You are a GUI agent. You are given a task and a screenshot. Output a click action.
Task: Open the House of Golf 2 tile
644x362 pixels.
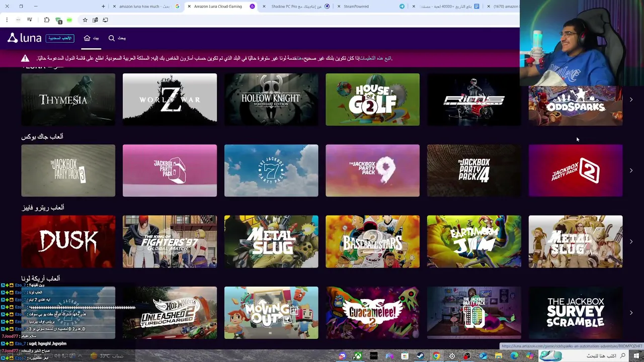pos(372,100)
